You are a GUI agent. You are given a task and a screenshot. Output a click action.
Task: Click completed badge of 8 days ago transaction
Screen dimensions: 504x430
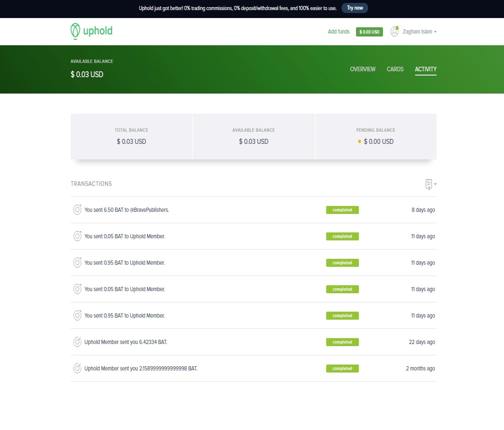pyautogui.click(x=342, y=210)
